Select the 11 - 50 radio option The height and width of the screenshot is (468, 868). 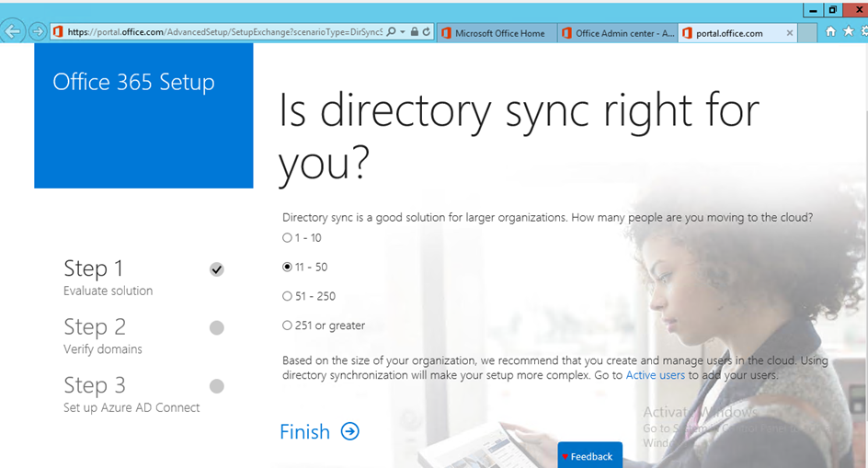tap(287, 267)
